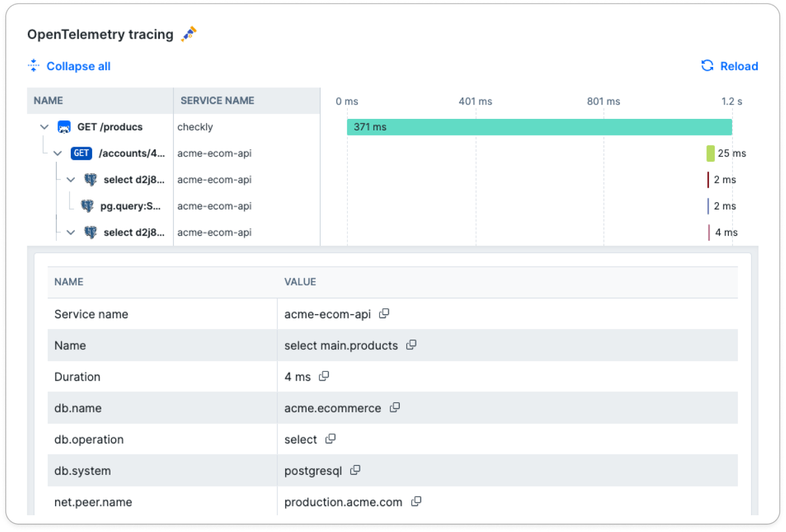786x532 pixels.
Task: Select the GET /producs span row
Action: (173, 127)
